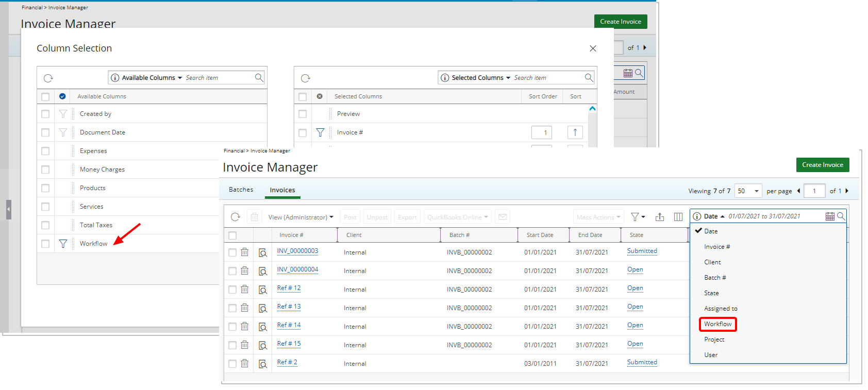Toggle select-all checkbox in invoices table header
This screenshot has width=868, height=390.
(232, 235)
